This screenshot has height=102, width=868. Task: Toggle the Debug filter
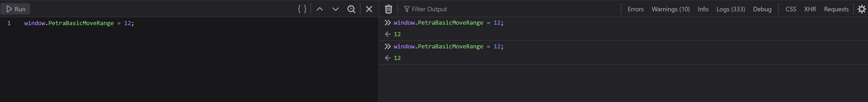coord(762,9)
